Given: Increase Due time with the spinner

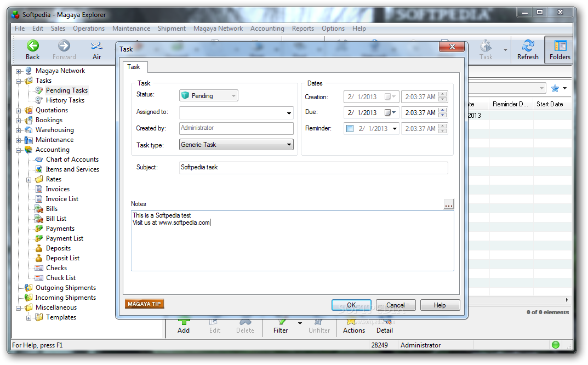Looking at the screenshot, I should tap(443, 110).
